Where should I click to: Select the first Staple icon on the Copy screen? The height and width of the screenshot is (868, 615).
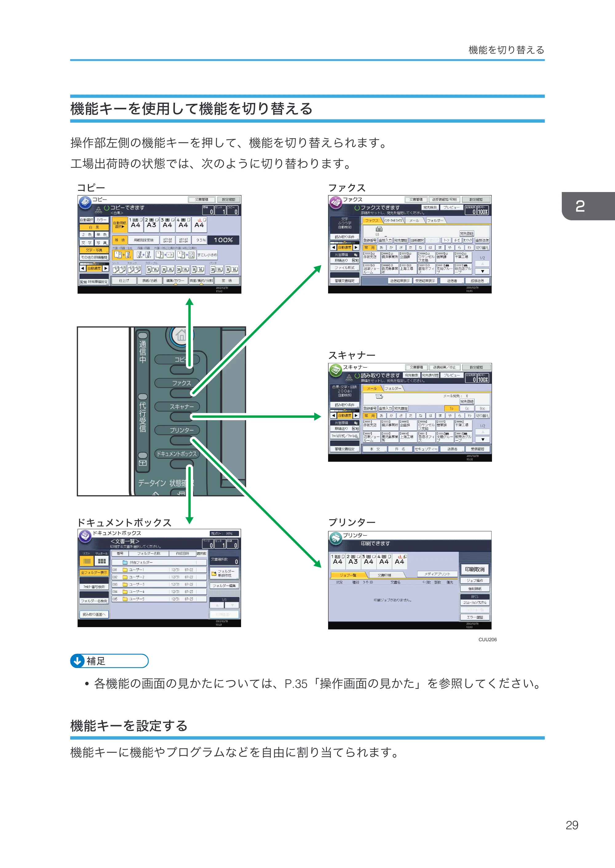(153, 269)
